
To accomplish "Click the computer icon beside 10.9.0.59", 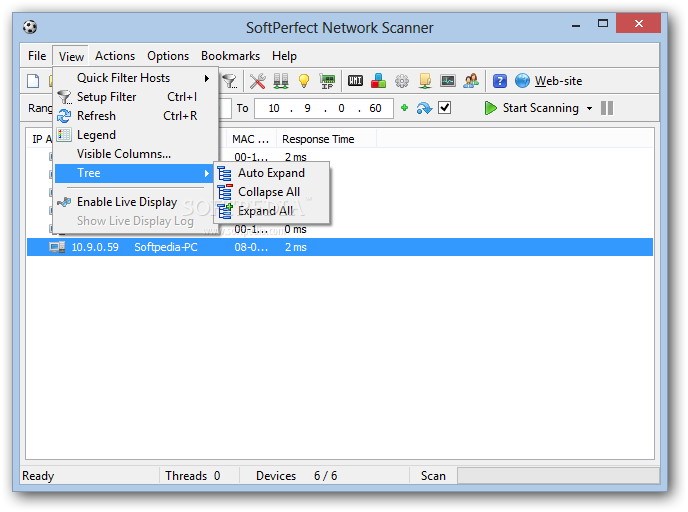I will pyautogui.click(x=57, y=247).
